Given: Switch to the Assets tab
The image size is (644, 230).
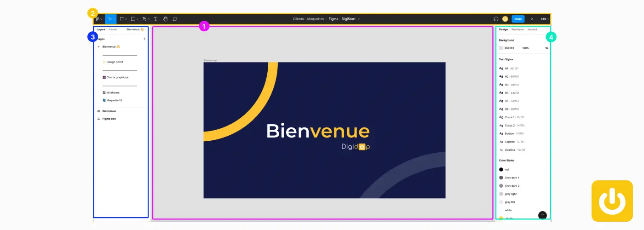Looking at the screenshot, I should [113, 29].
